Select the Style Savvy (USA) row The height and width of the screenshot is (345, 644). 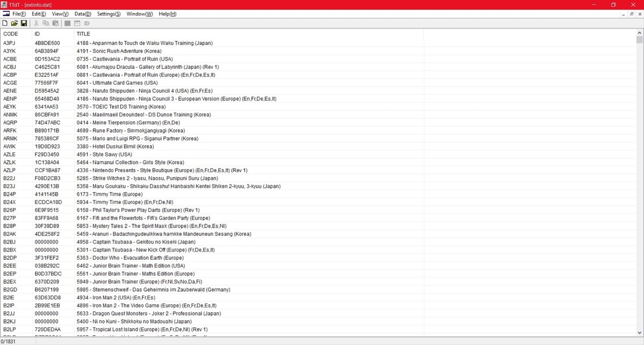[x=318, y=155]
